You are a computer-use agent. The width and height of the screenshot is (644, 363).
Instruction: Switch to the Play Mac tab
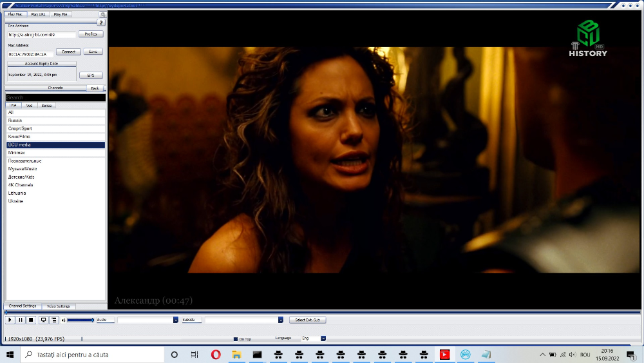click(15, 14)
